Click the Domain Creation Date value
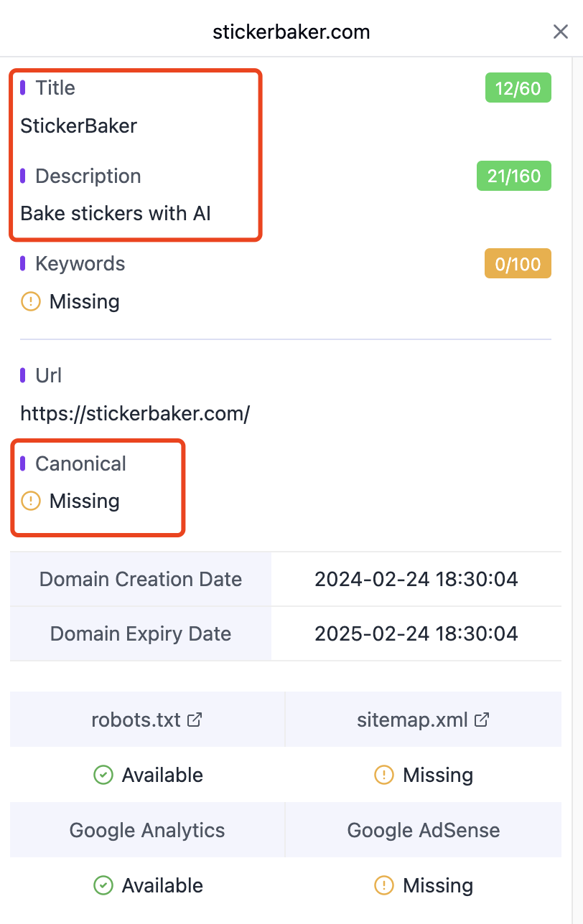This screenshot has width=583, height=924. tap(416, 579)
